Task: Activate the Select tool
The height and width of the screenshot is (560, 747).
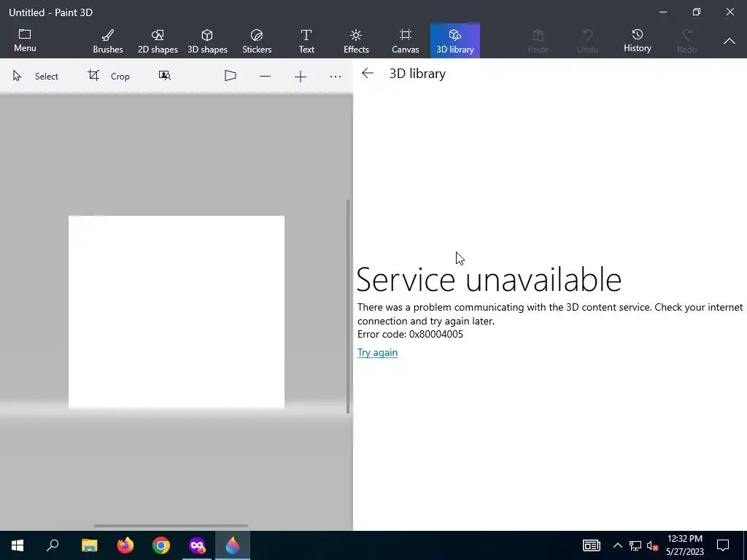Action: coord(35,76)
